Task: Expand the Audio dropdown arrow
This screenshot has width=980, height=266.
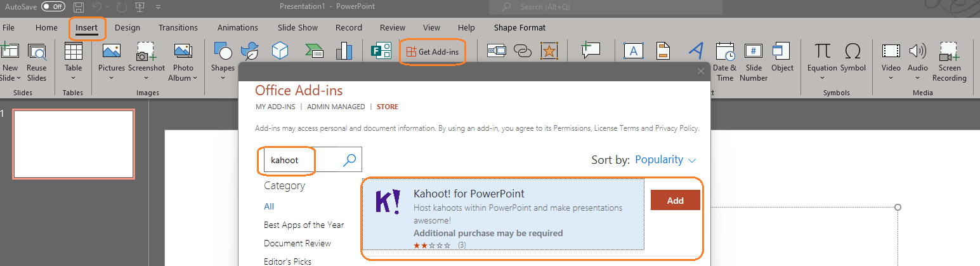Action: point(918,78)
